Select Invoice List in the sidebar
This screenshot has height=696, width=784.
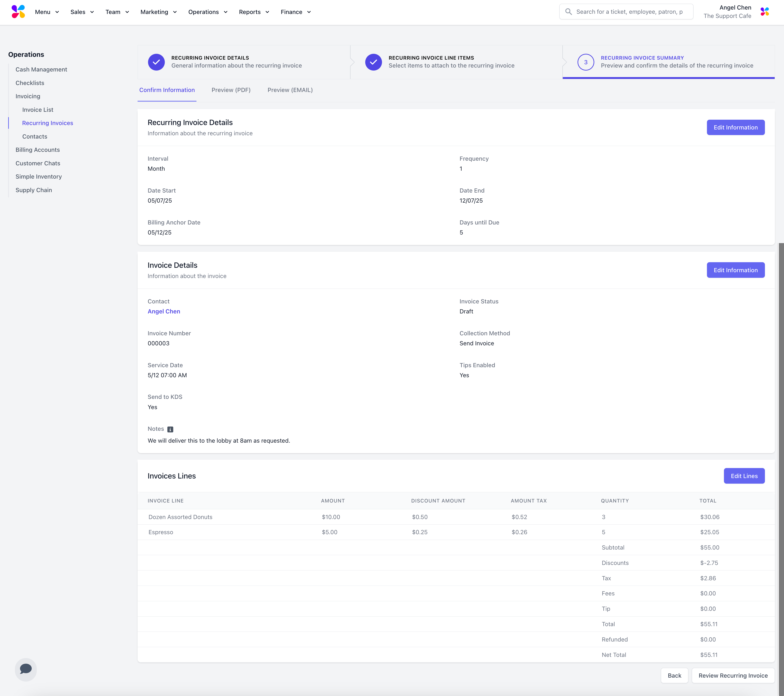click(37, 110)
